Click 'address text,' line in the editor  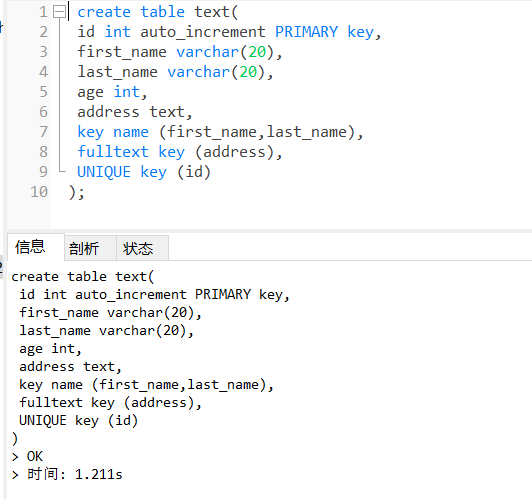[135, 112]
